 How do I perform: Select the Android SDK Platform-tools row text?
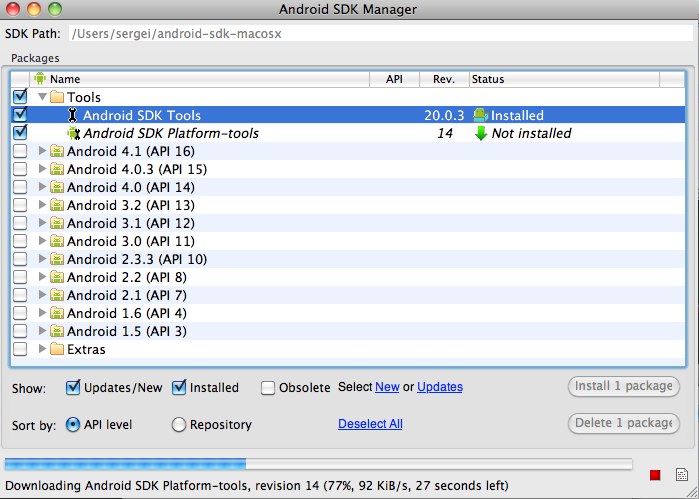171,133
